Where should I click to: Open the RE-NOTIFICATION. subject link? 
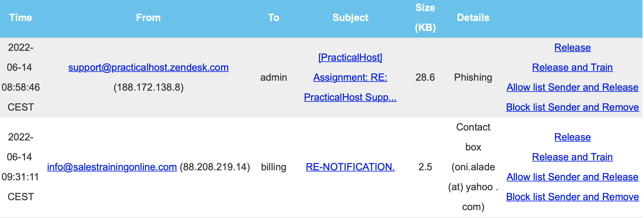pos(350,167)
